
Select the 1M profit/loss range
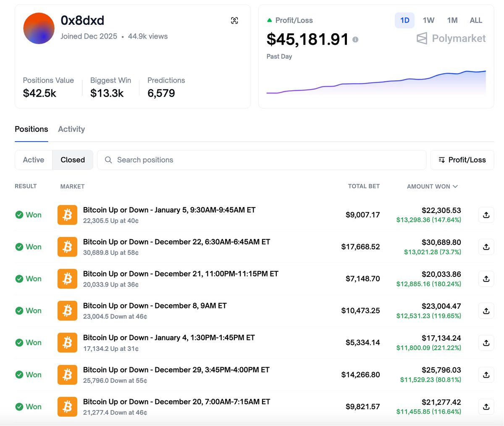[452, 20]
